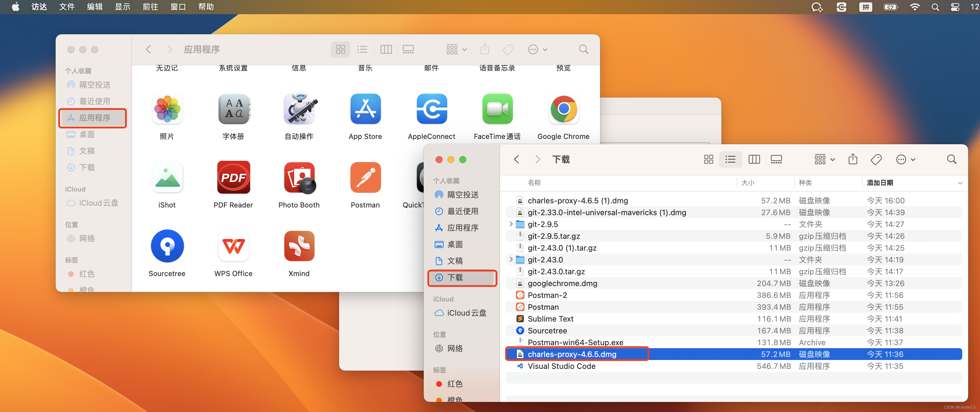Switch Downloads window to gallery view
This screenshot has height=412, width=980.
click(x=776, y=159)
